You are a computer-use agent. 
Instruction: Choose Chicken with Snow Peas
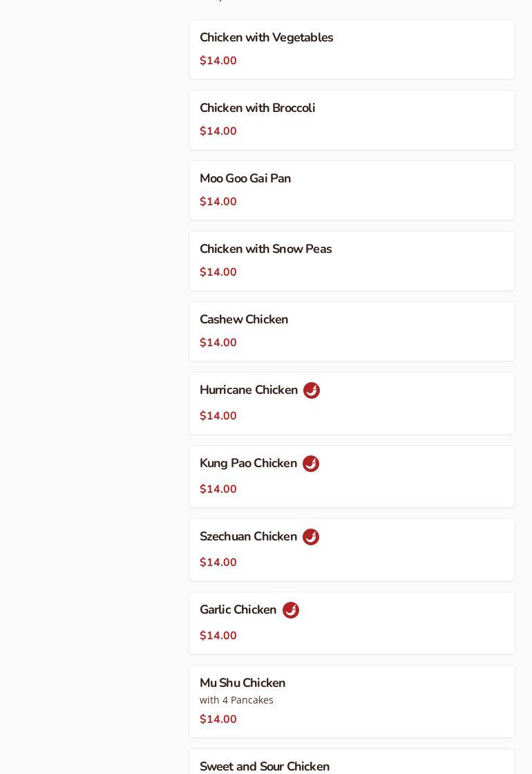pos(265,249)
